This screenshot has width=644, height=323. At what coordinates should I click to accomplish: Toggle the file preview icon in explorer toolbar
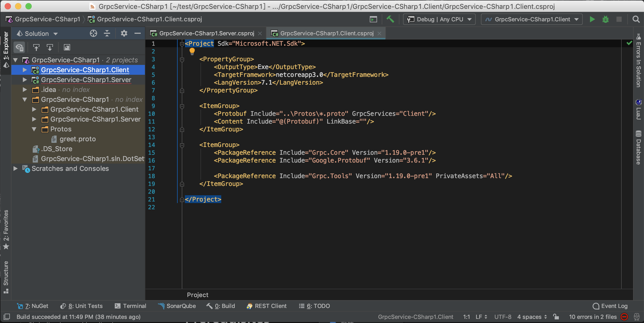[67, 48]
